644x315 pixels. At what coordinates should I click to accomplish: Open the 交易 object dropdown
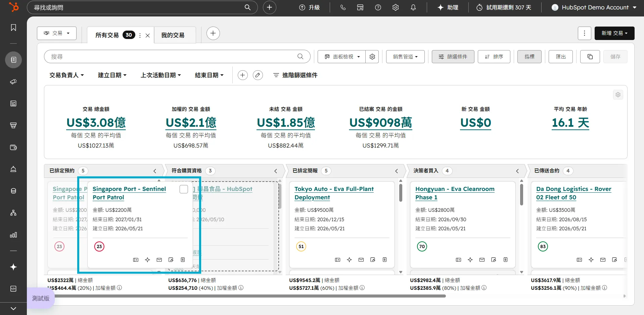click(57, 33)
